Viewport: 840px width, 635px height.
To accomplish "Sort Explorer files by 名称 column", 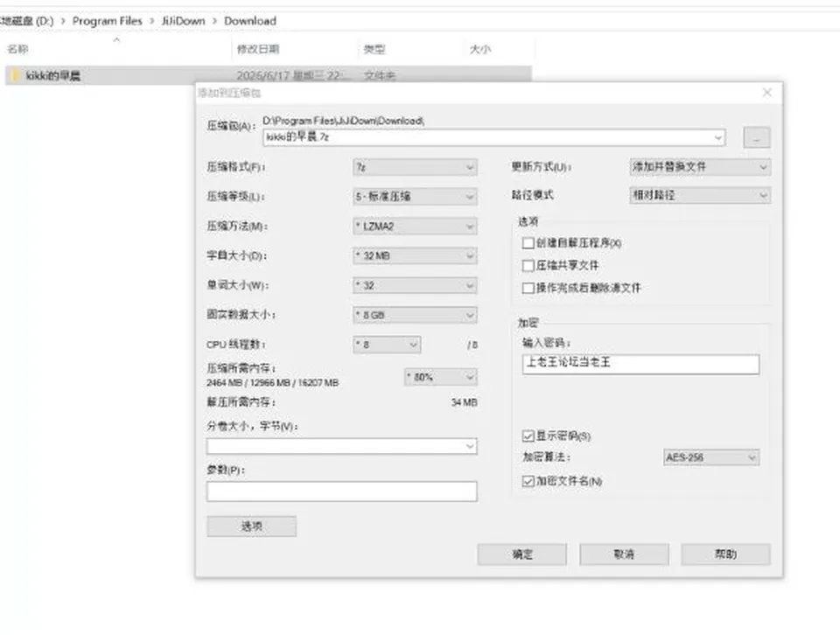I will coord(17,49).
